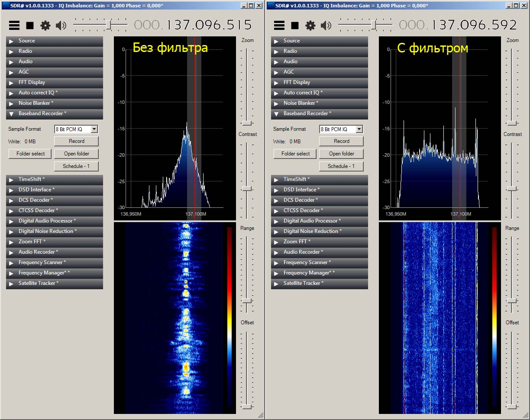This screenshot has width=530, height=420.
Task: Click Open folder button in left window
Action: pos(76,154)
